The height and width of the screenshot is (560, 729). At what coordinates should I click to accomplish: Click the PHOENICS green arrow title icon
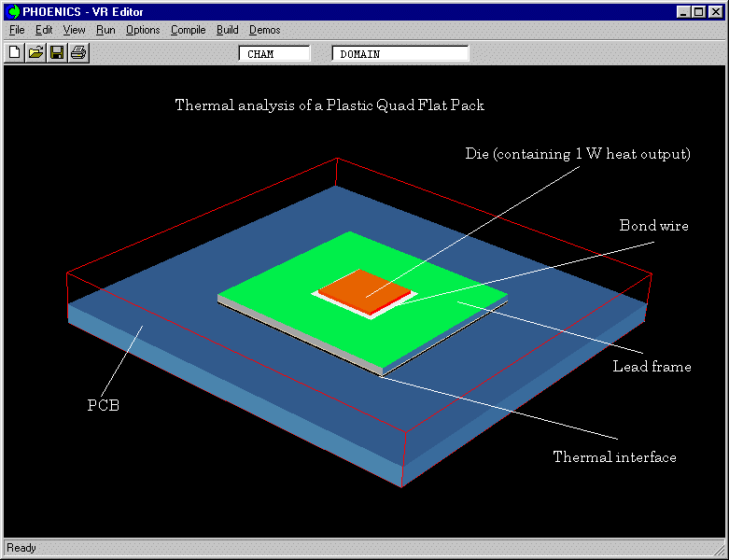(x=13, y=12)
